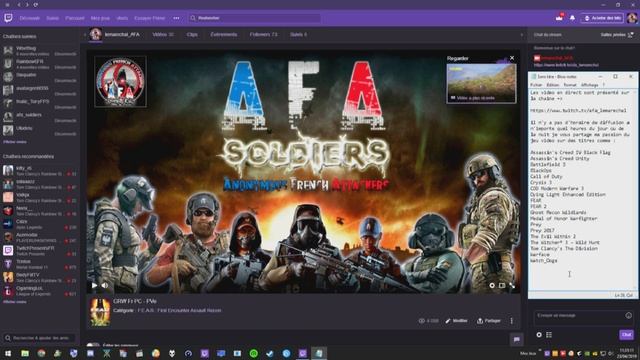640x360 pixels.
Task: Open the player settings gear
Action: point(492,285)
